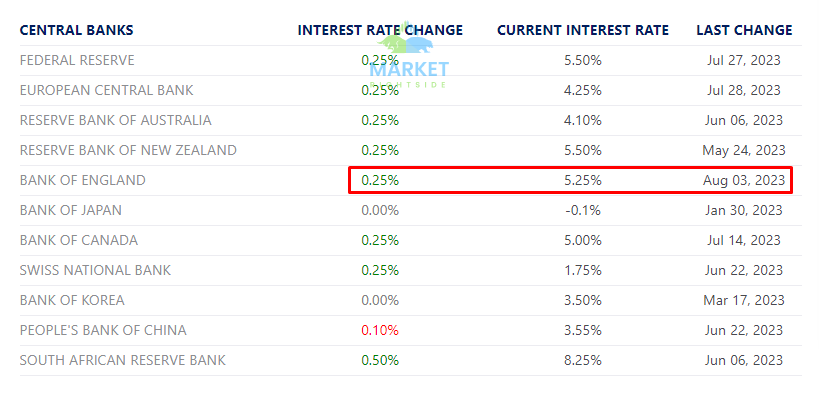Select RESERVE BANK OF AUSTRALIA
The width and height of the screenshot is (819, 397).
[115, 121]
